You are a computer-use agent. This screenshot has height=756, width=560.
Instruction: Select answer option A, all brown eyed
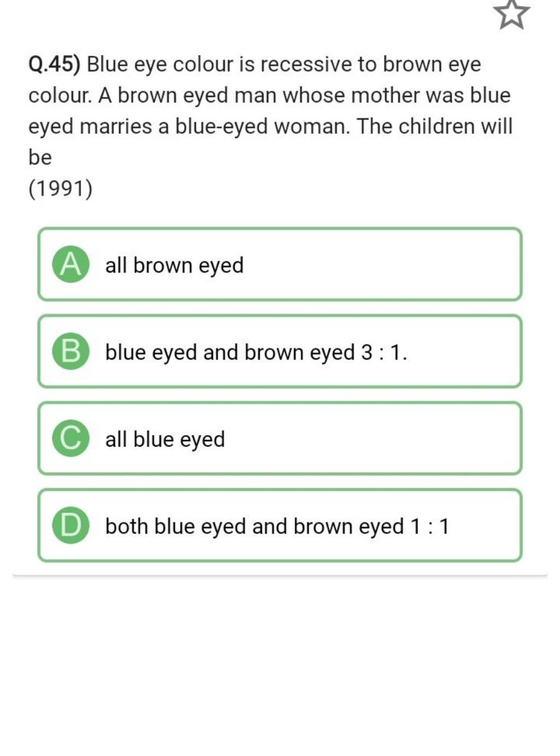(279, 265)
